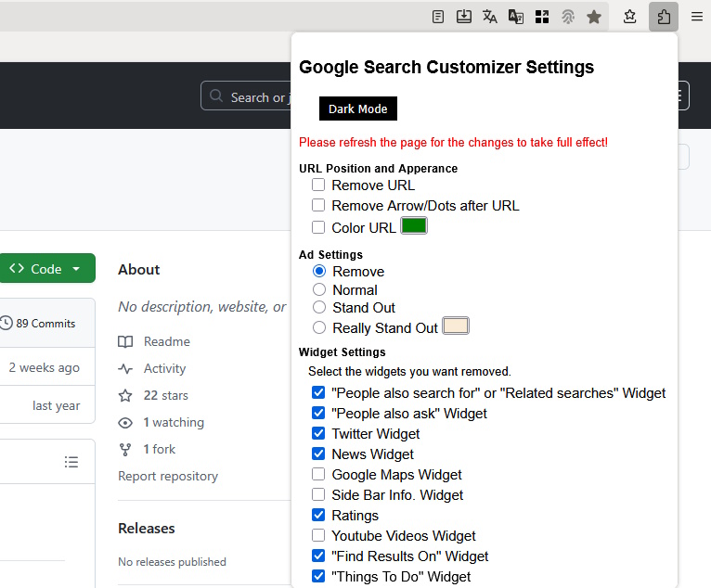711x588 pixels.
Task: Click the Extensions puzzle-piece toolbar icon
Action: [x=664, y=17]
